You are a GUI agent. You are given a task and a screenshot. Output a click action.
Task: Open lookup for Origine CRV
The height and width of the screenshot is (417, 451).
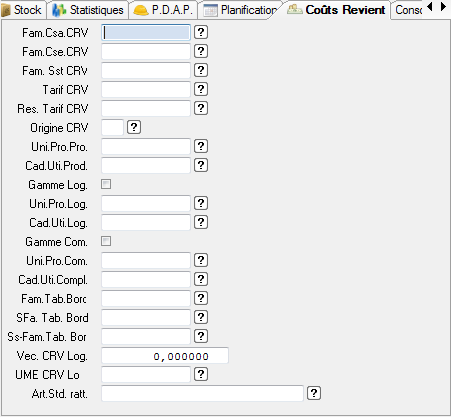point(134,127)
